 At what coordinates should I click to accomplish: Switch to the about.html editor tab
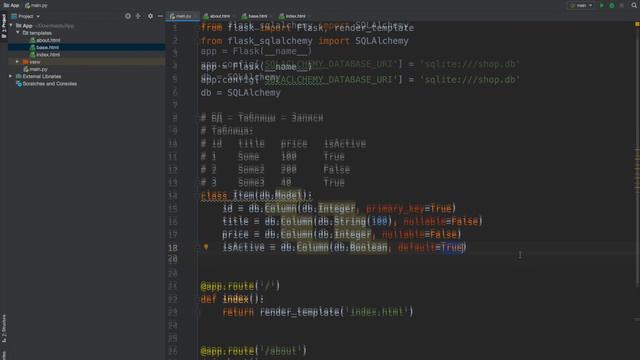[x=218, y=16]
